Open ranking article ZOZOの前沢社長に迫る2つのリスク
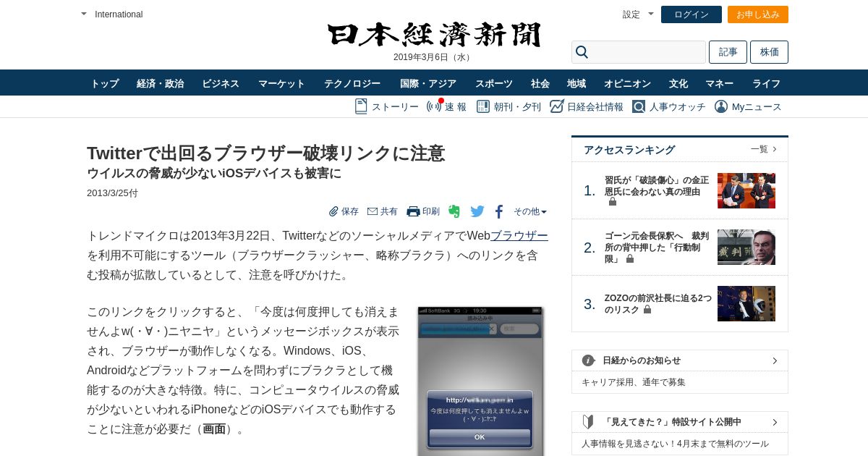Screen dimensions: 868x456 (658, 303)
